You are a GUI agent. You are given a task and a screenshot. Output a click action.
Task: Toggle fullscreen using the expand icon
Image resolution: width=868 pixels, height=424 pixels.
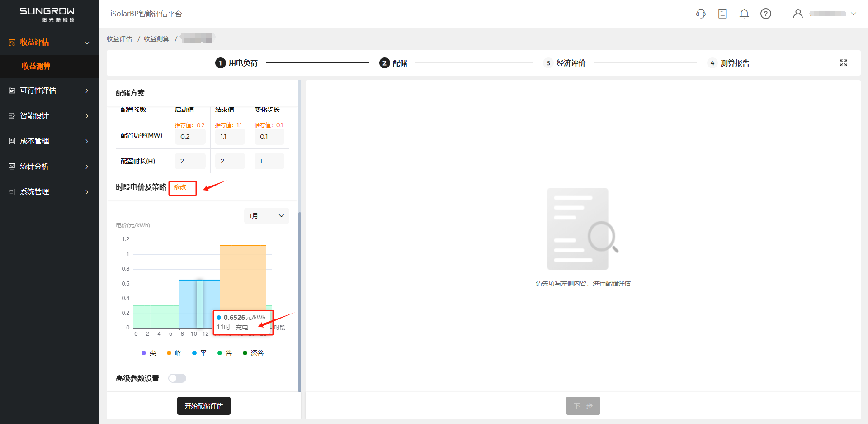point(844,63)
